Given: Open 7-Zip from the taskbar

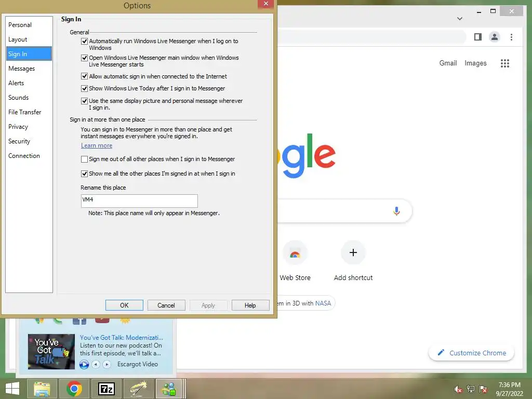Looking at the screenshot, I should point(106,389).
